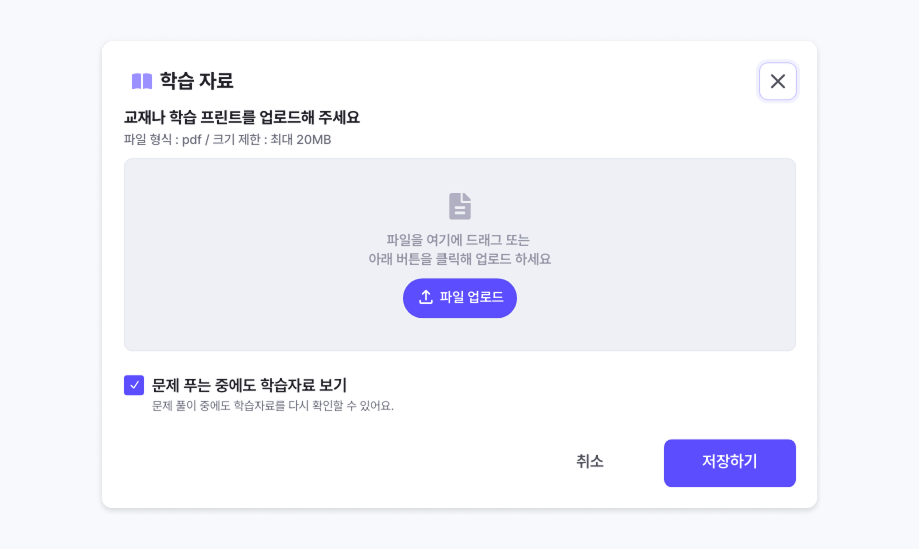Viewport: 919px width, 549px height.
Task: Cancel with the 취소 button
Action: [590, 462]
